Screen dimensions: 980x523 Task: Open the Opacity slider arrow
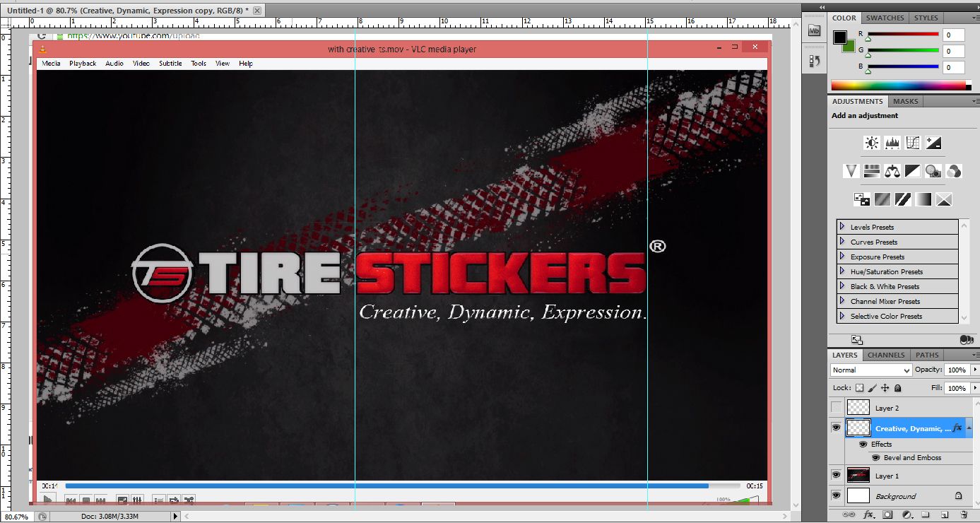click(975, 370)
